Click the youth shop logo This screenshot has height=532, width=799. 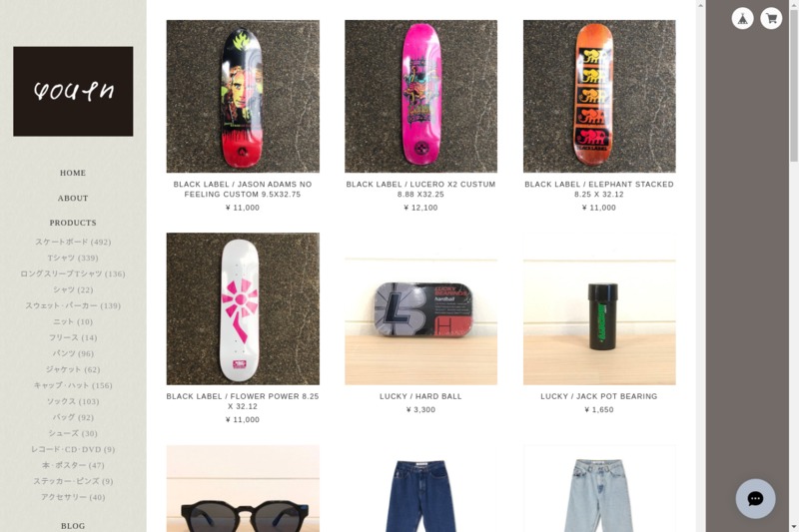click(x=73, y=91)
